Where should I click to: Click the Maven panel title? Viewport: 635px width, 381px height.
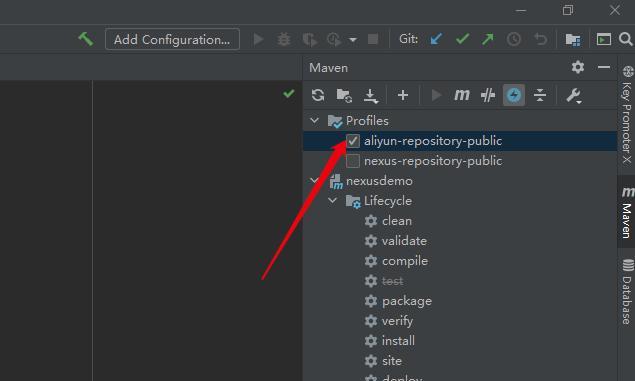328,68
